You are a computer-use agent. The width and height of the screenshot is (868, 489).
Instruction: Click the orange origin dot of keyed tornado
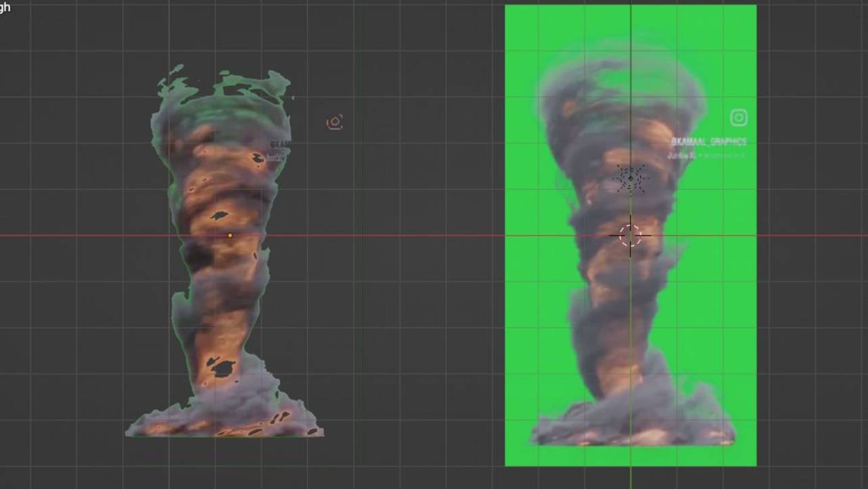point(230,235)
